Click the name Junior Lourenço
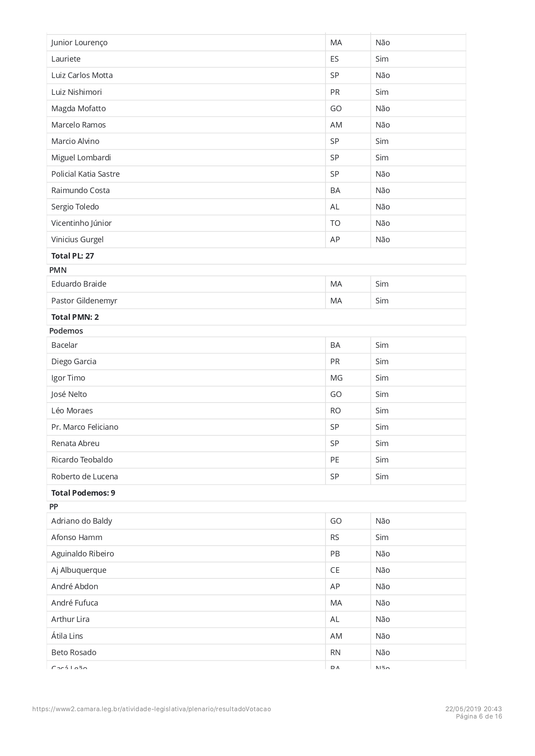 tap(79, 43)
